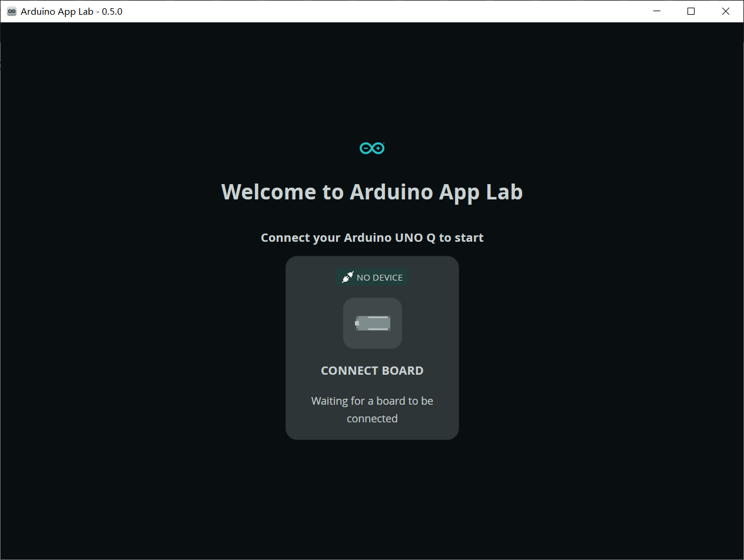
Task: Click the Connect your Arduino UNO Q text
Action: coord(372,238)
